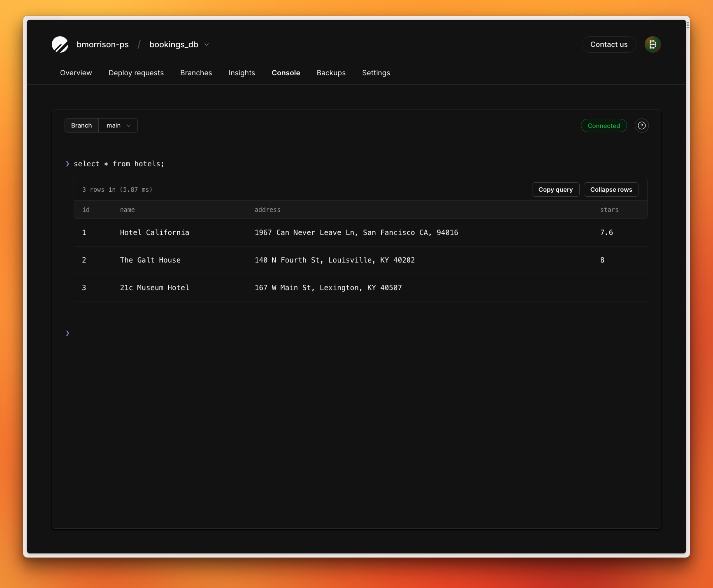Screen dimensions: 713x588
Task: Click the help question mark icon
Action: [641, 126]
